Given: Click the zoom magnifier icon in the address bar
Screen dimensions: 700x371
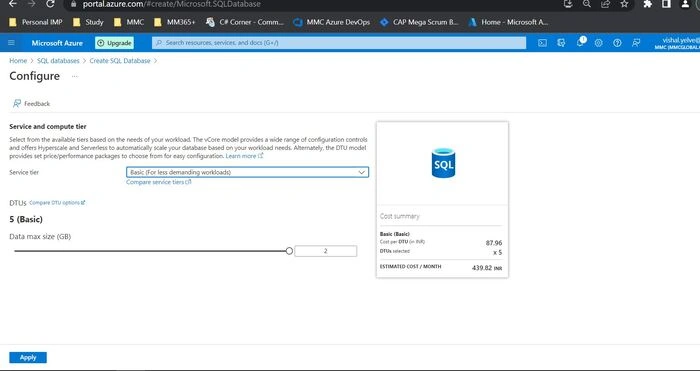Looking at the screenshot, I should [x=587, y=4].
